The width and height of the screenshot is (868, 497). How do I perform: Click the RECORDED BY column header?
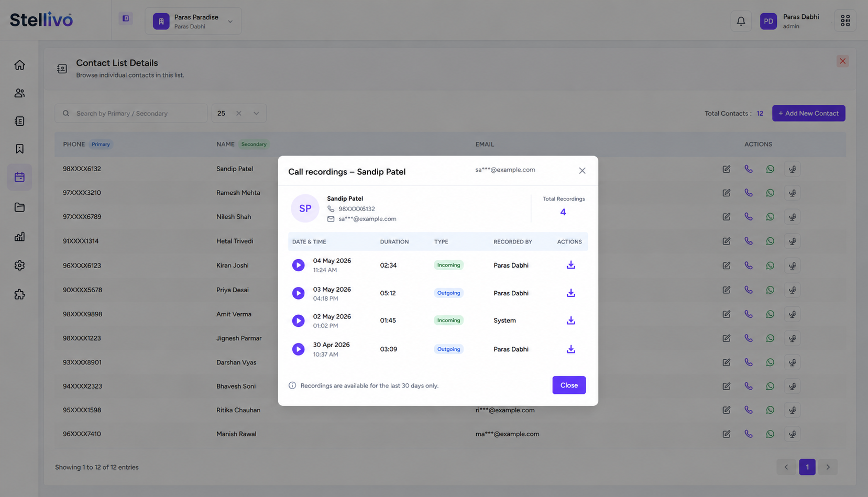[512, 242]
